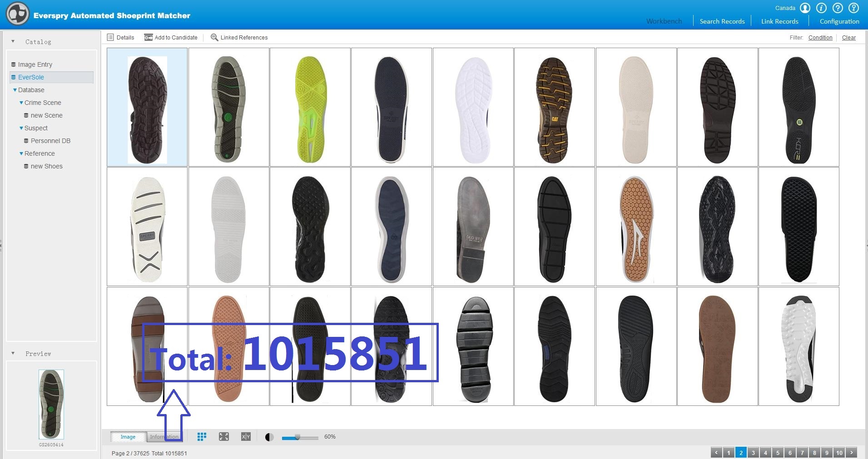Open Details for the selected shoeprint
Viewport: 868px width, 459px height.
coord(121,37)
